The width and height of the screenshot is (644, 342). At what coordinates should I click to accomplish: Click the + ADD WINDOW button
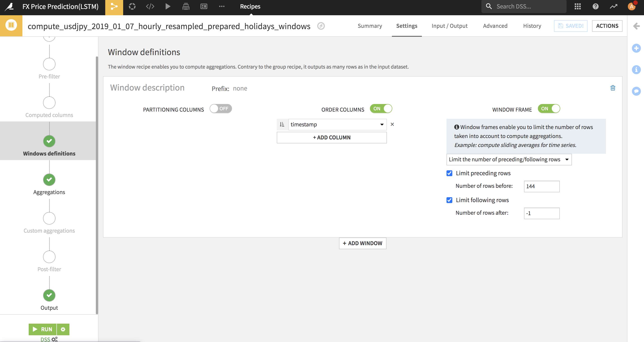[x=362, y=243]
